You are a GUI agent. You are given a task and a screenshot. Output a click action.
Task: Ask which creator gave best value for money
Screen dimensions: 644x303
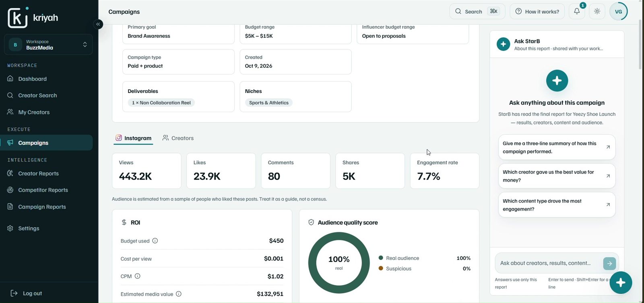[x=557, y=176]
